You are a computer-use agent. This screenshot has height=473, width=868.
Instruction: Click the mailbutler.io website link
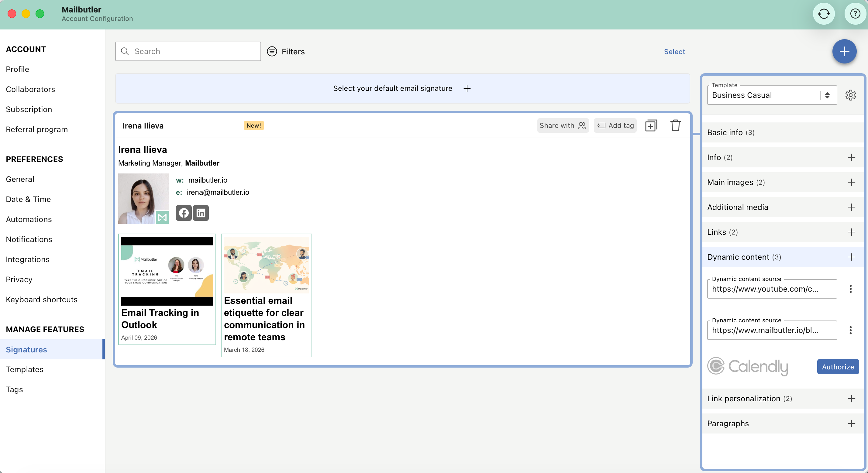208,180
